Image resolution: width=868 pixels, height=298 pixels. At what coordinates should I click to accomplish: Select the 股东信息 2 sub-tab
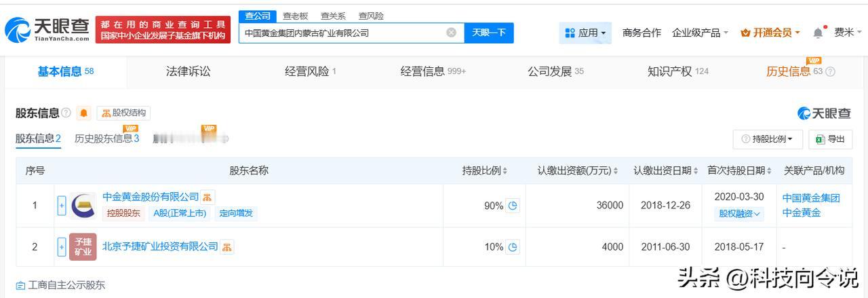click(x=39, y=138)
